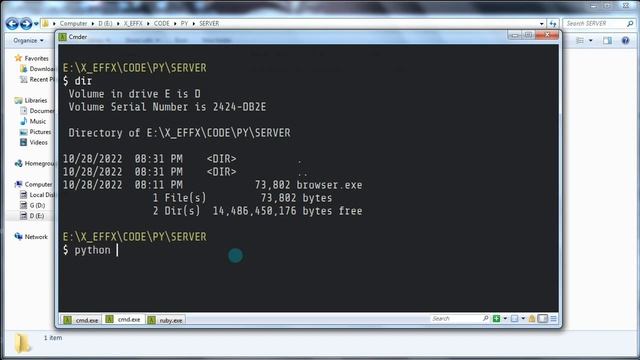Select Network in Explorer sidebar
Image resolution: width=640 pixels, height=360 pixels.
36,237
